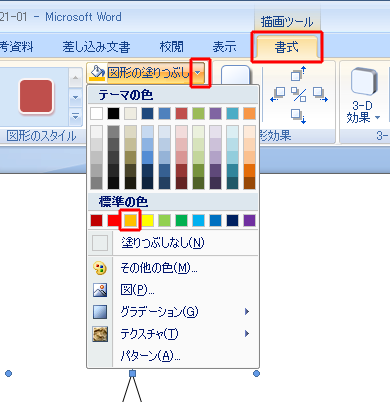Open the 3-D effects cube icon
The width and height of the screenshot is (390, 402).
tap(364, 82)
